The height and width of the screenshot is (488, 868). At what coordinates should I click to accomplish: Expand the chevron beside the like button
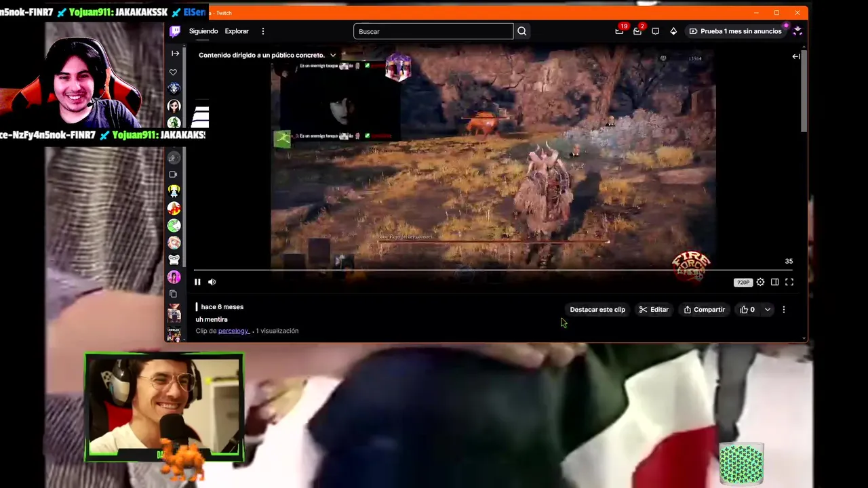point(768,310)
